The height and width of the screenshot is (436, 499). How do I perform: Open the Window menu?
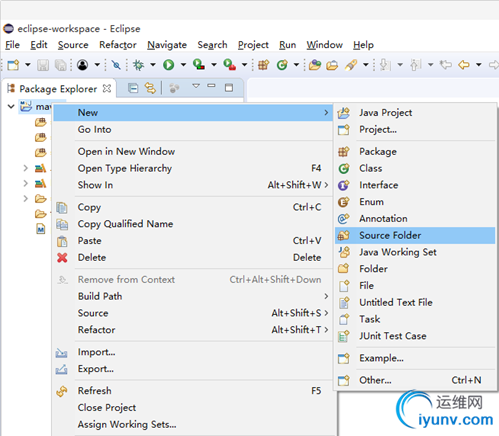324,45
